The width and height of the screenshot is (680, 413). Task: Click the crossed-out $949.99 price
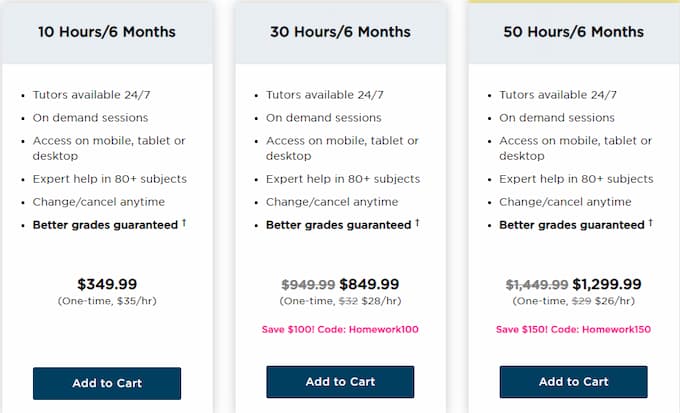click(308, 285)
